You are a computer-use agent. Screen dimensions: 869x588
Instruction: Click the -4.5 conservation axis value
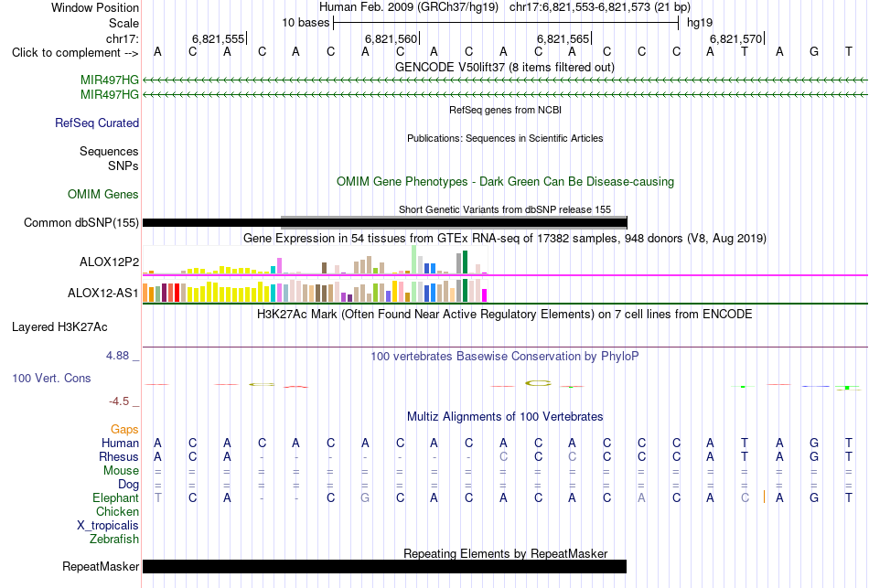click(119, 401)
